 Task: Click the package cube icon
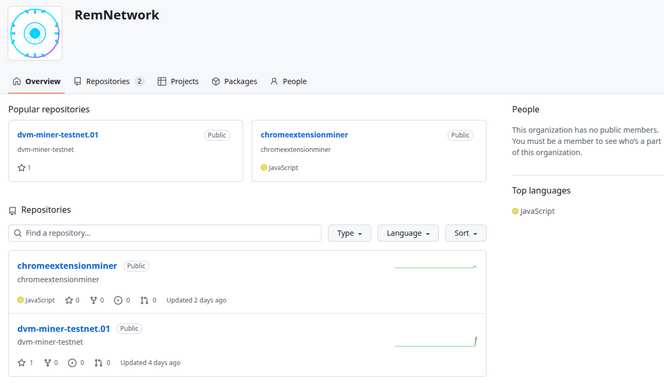pyautogui.click(x=216, y=81)
